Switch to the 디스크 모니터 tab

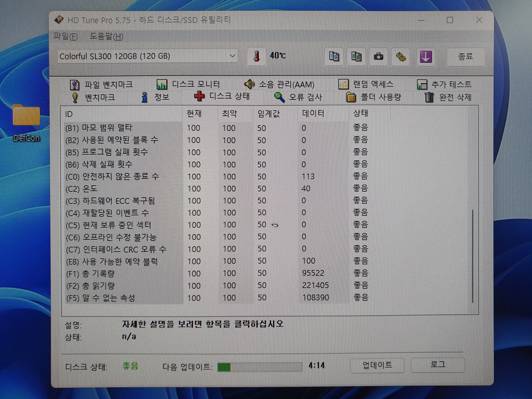[188, 84]
